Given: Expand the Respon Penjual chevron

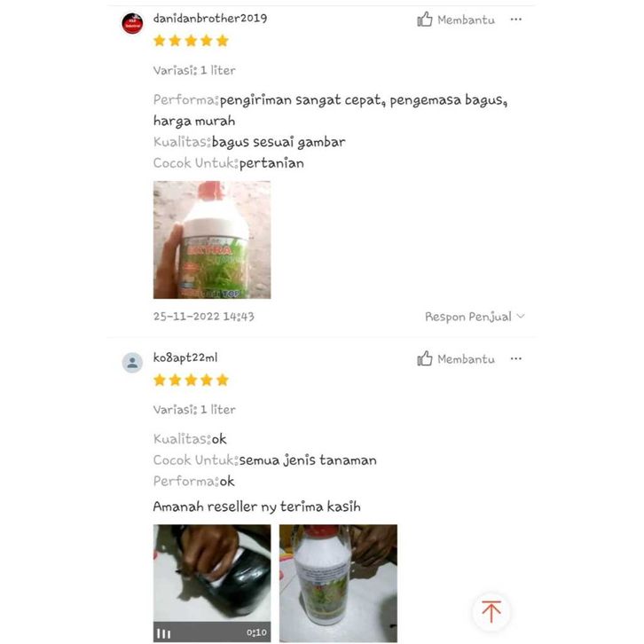Looking at the screenshot, I should [x=521, y=316].
